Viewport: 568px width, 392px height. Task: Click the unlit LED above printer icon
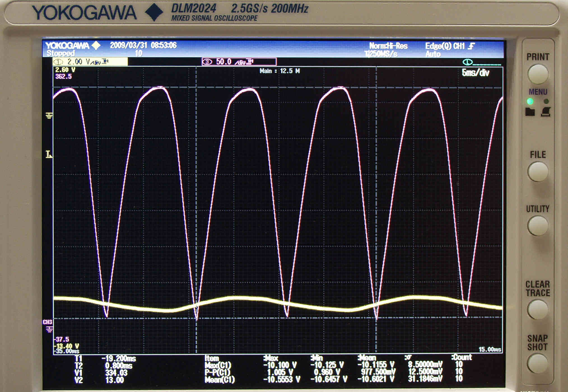(546, 101)
